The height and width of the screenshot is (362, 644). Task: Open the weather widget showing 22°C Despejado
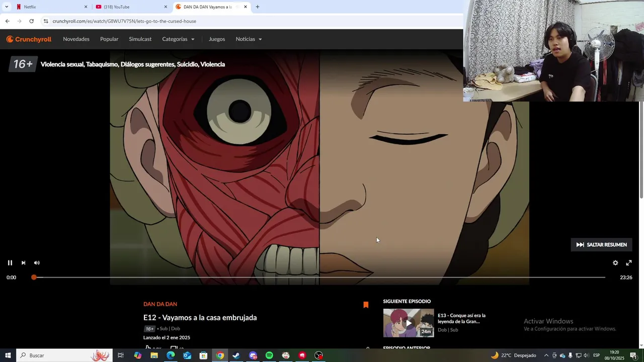(x=513, y=355)
